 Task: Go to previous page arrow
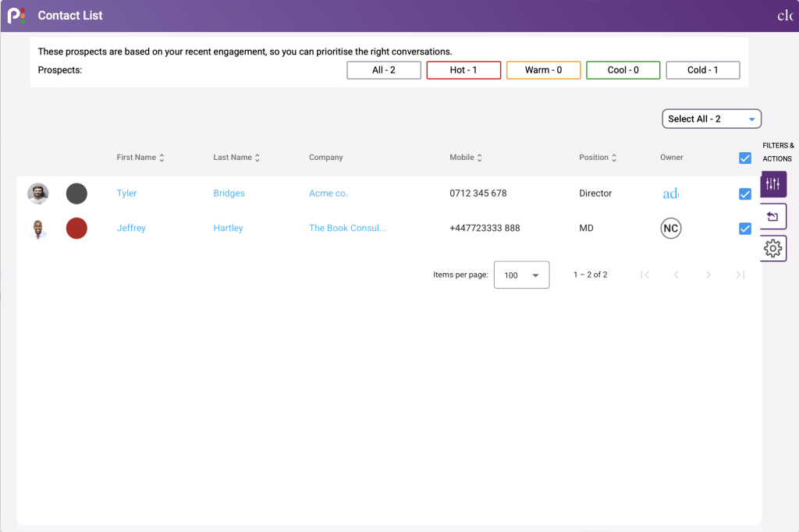[x=676, y=275]
